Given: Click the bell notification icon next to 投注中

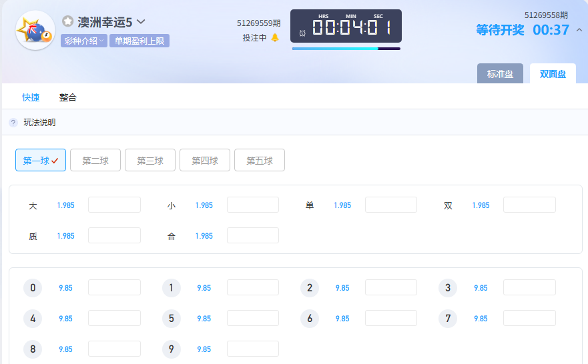Looking at the screenshot, I should [275, 38].
